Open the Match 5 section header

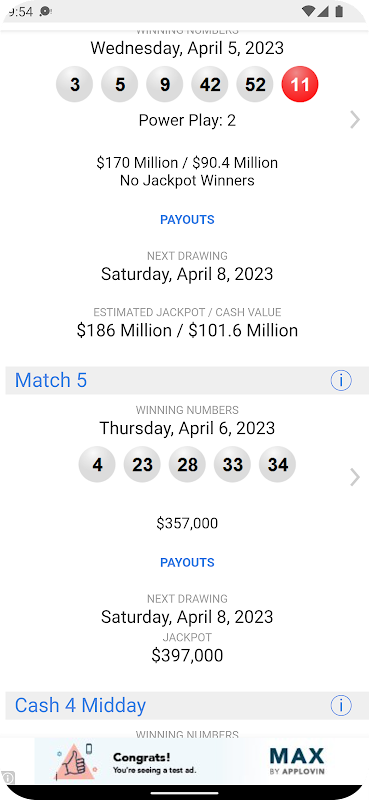click(x=187, y=381)
